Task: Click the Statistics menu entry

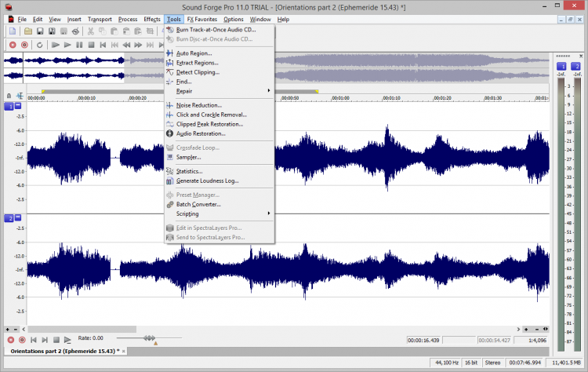Action: point(189,171)
